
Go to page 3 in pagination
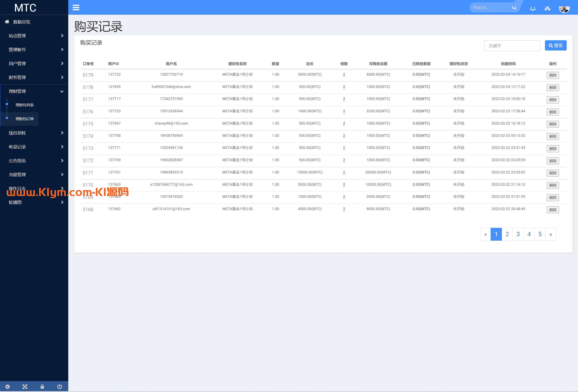(x=518, y=234)
